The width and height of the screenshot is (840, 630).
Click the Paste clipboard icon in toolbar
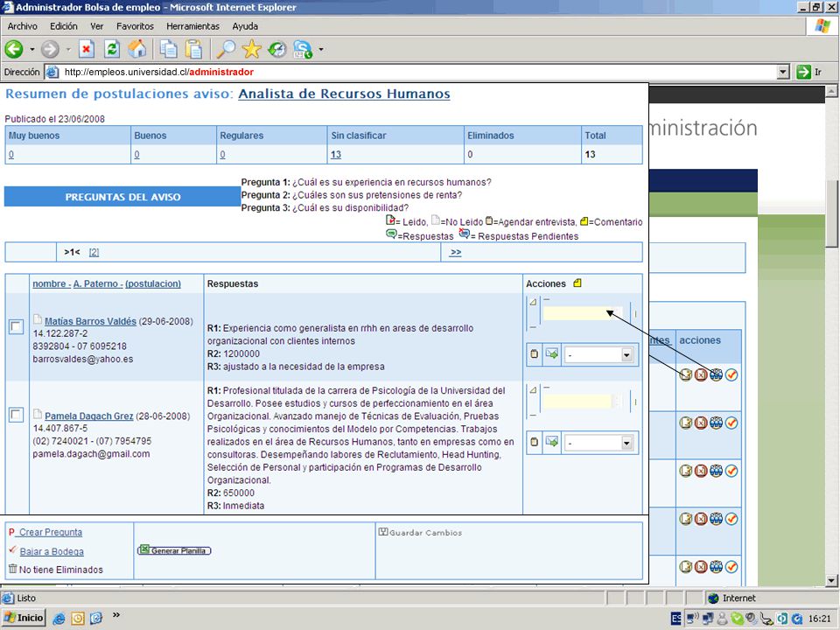coord(193,49)
